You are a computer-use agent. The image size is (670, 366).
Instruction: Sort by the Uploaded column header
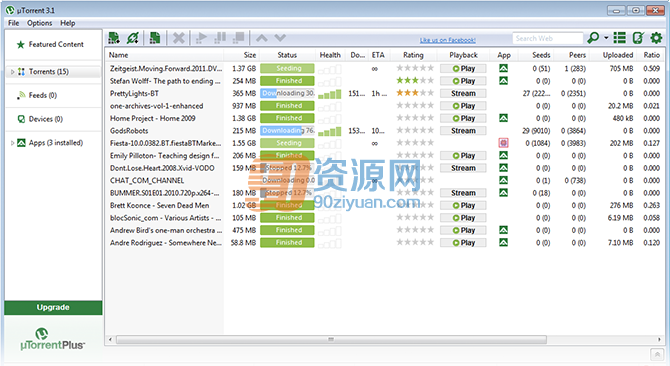point(618,55)
